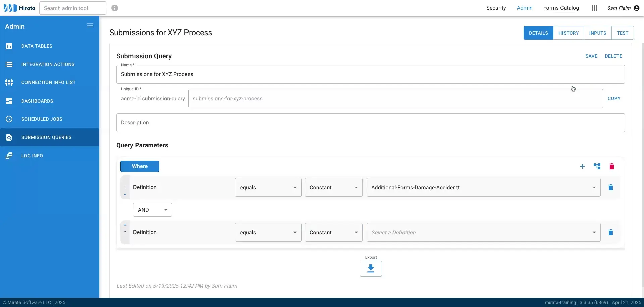The image size is (644, 307).
Task: Select Integration Actions in the sidebar
Action: tap(48, 64)
